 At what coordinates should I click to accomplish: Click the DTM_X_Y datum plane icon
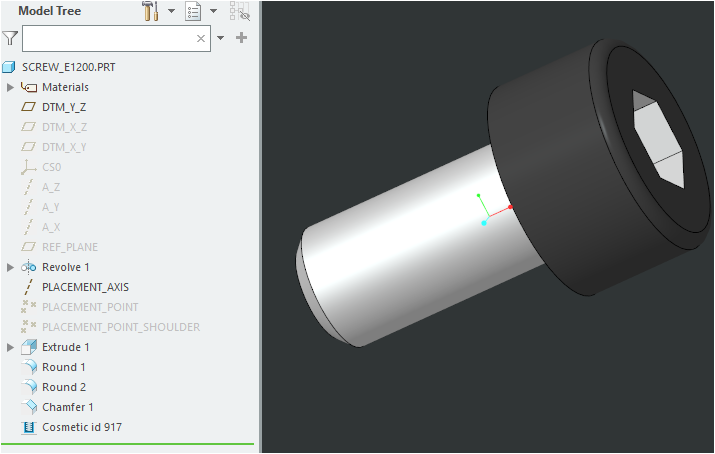[29, 147]
